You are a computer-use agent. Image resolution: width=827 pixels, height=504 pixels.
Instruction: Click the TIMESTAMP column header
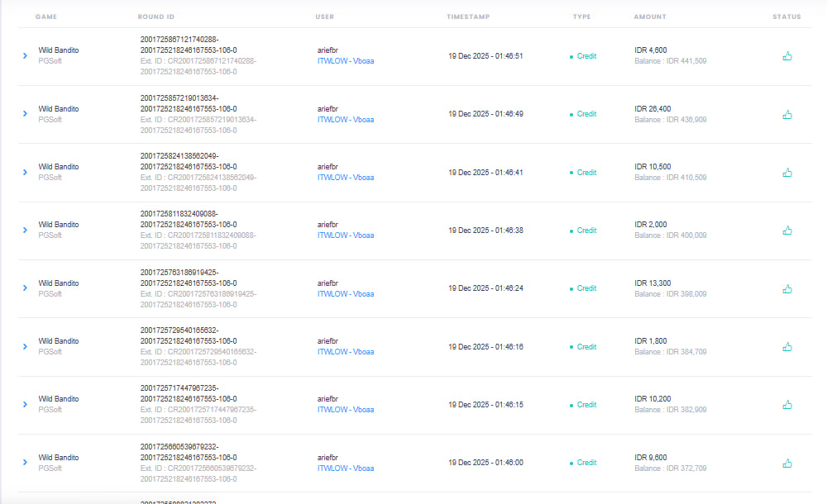(468, 17)
